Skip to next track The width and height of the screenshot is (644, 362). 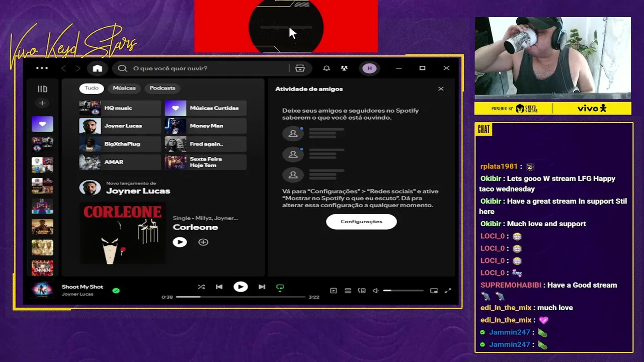pos(262,287)
